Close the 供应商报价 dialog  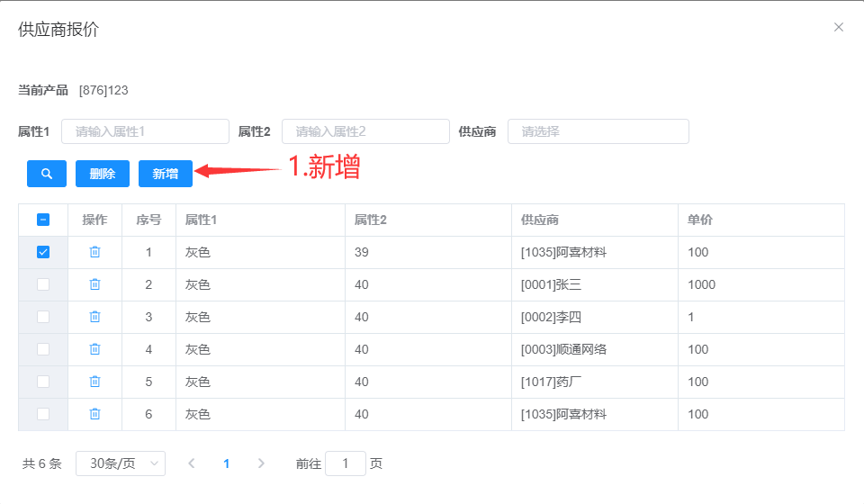click(838, 27)
